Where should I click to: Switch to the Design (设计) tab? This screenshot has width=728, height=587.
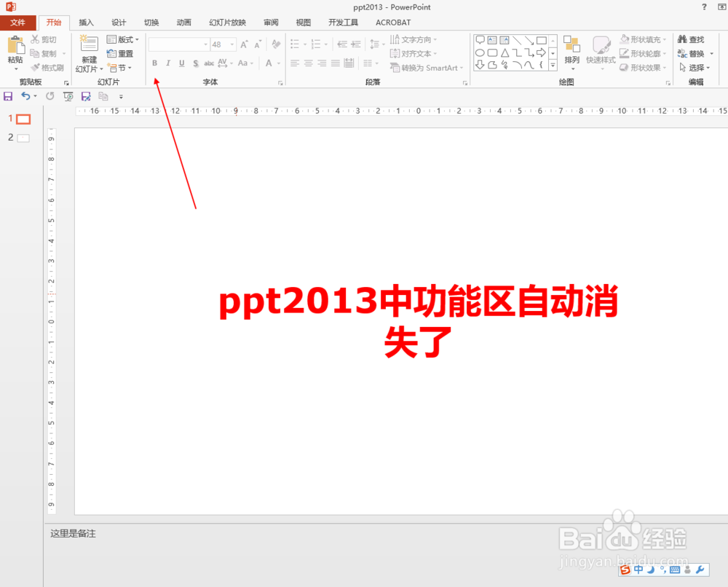[x=119, y=23]
